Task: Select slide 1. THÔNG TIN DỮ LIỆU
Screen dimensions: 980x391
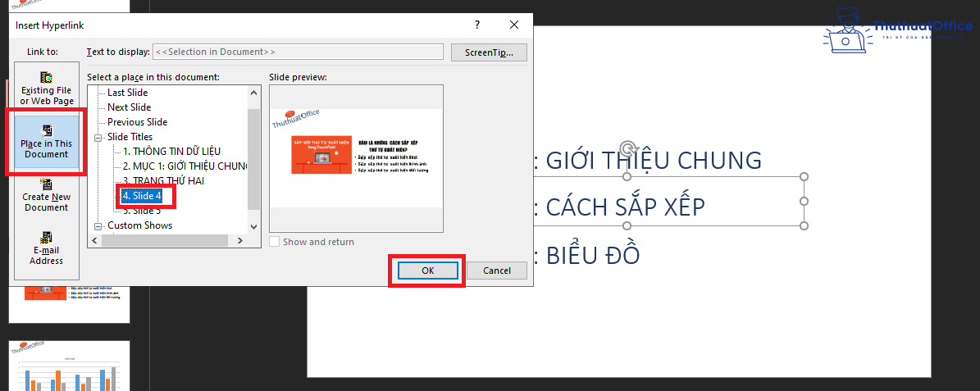Action: (x=171, y=151)
